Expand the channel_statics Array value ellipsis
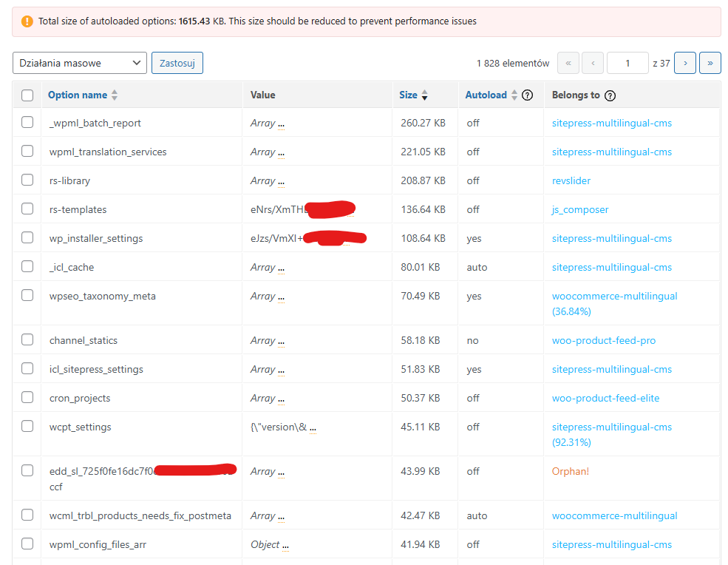Screen dimensions: 728x565 tap(281, 342)
